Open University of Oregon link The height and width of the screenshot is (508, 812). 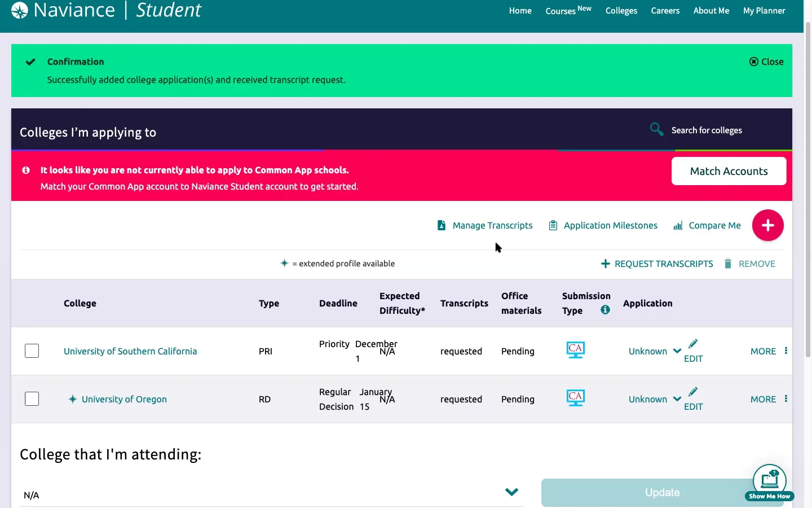(x=124, y=399)
